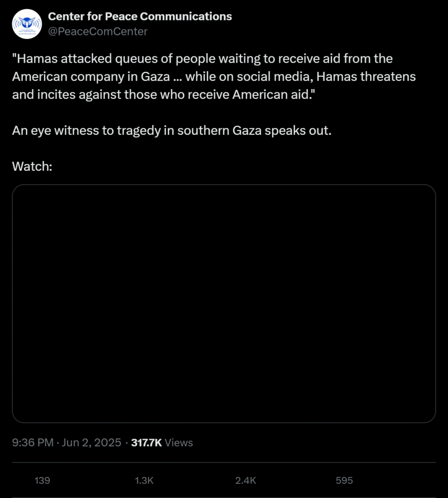This screenshot has height=498, width=448.
Task: Click the @PeaceComCenter handle
Action: pos(97,32)
